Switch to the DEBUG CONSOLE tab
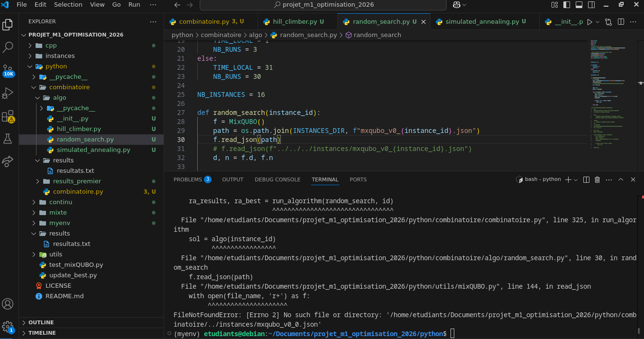644x339 pixels. (x=277, y=179)
